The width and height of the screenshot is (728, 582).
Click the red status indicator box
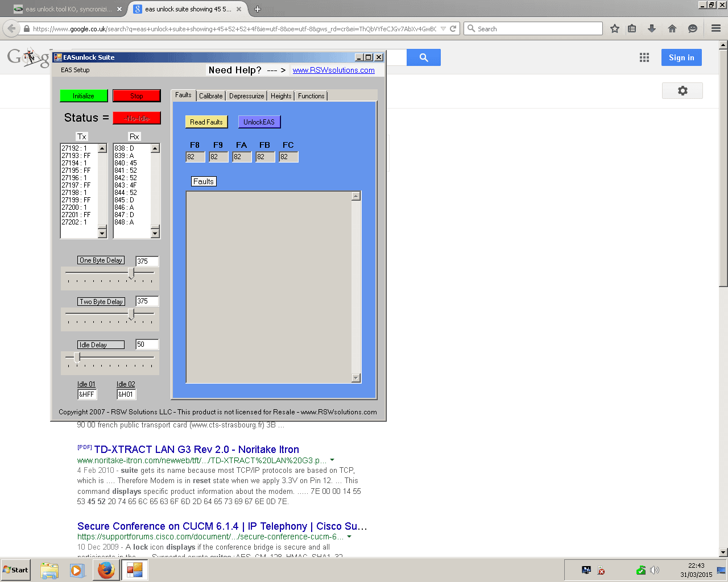coord(136,118)
